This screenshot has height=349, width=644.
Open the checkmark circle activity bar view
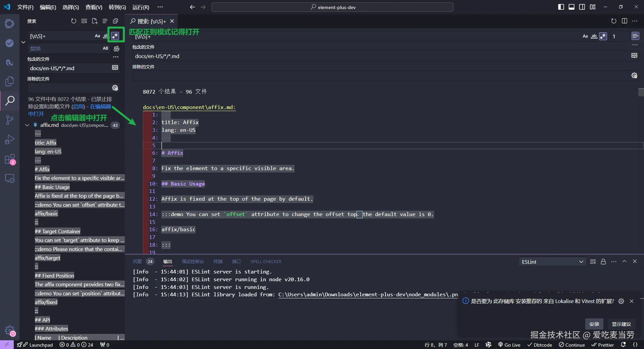(x=9, y=43)
